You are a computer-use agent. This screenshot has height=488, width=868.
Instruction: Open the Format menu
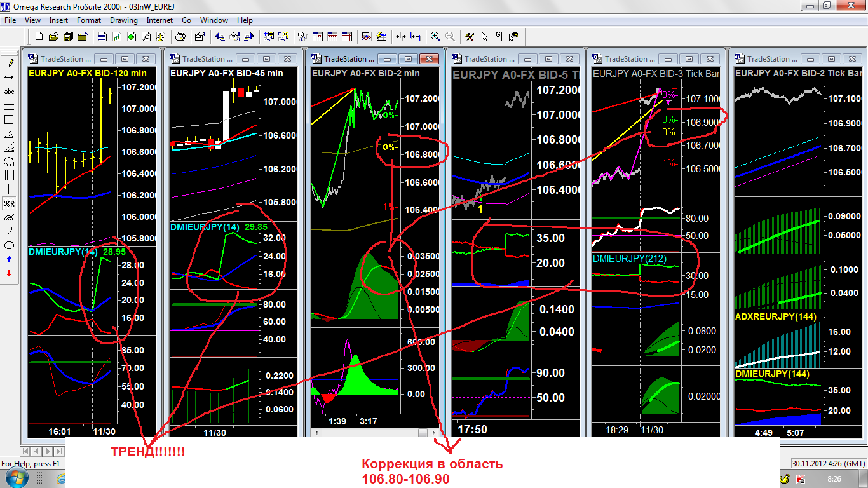[x=89, y=20]
